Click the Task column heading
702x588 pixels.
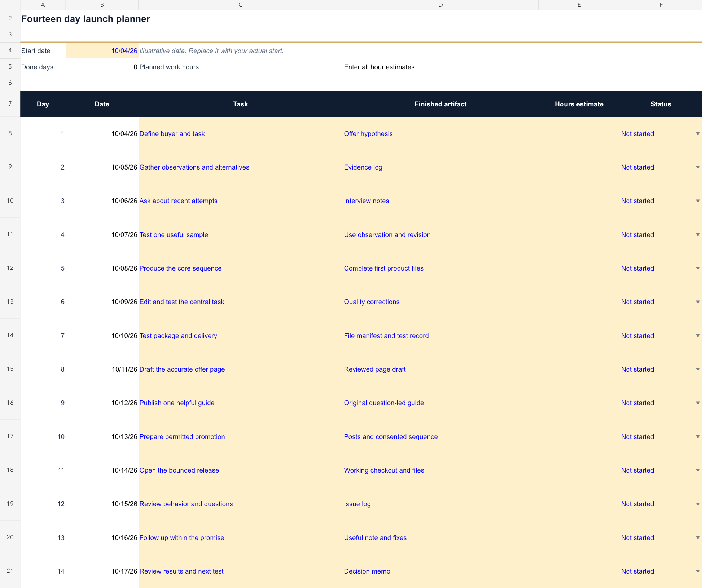(x=241, y=104)
